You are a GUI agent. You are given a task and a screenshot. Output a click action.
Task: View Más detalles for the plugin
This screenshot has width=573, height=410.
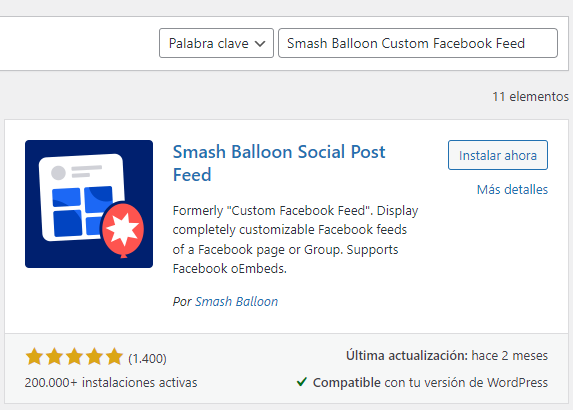[512, 190]
